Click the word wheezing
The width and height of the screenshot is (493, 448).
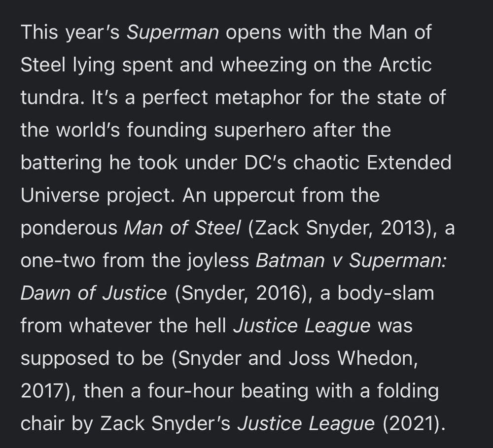click(x=263, y=66)
